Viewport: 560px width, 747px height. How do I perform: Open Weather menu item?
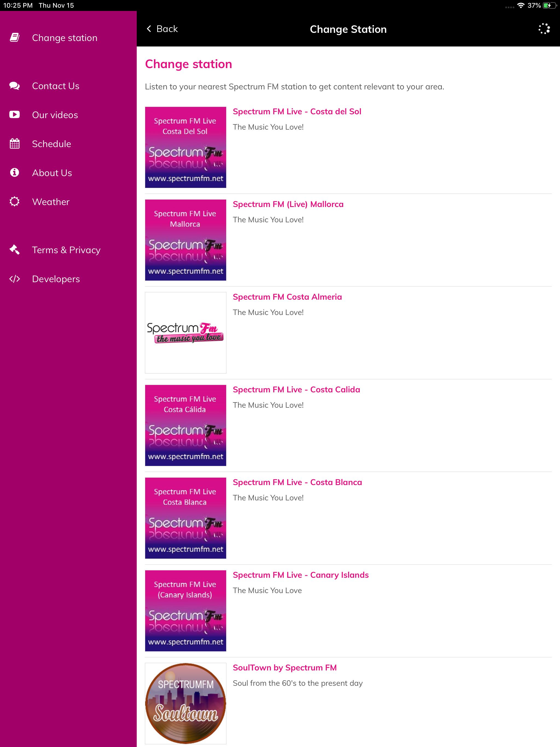pyautogui.click(x=68, y=202)
